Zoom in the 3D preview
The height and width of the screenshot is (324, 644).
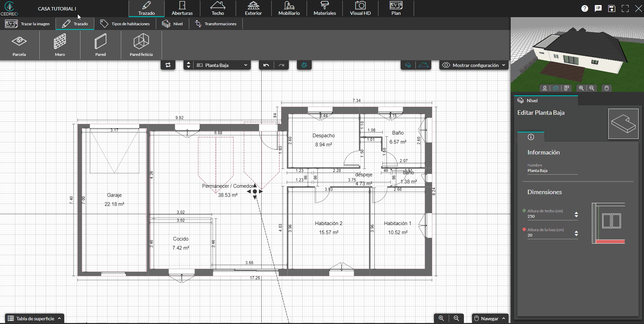click(x=581, y=88)
